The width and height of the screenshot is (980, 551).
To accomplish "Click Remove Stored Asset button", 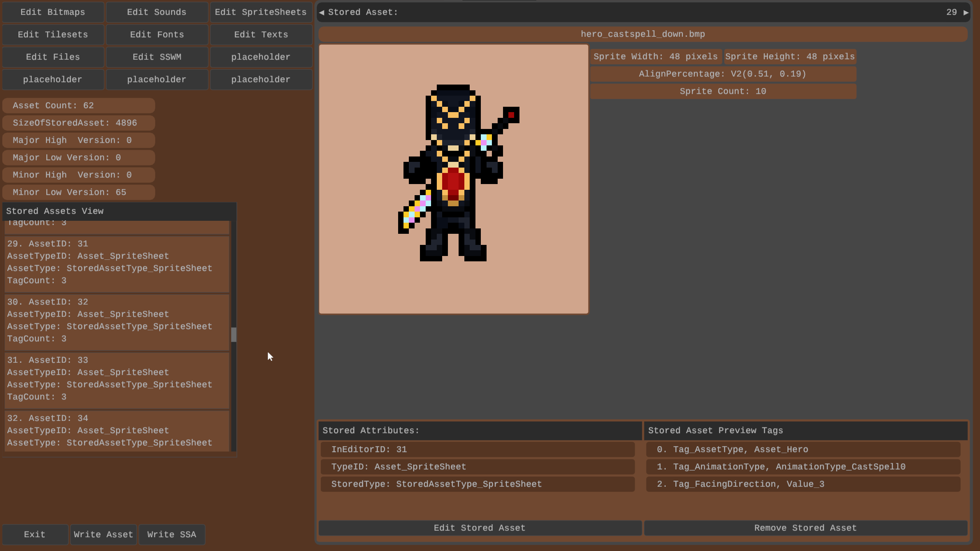I will [x=805, y=528].
